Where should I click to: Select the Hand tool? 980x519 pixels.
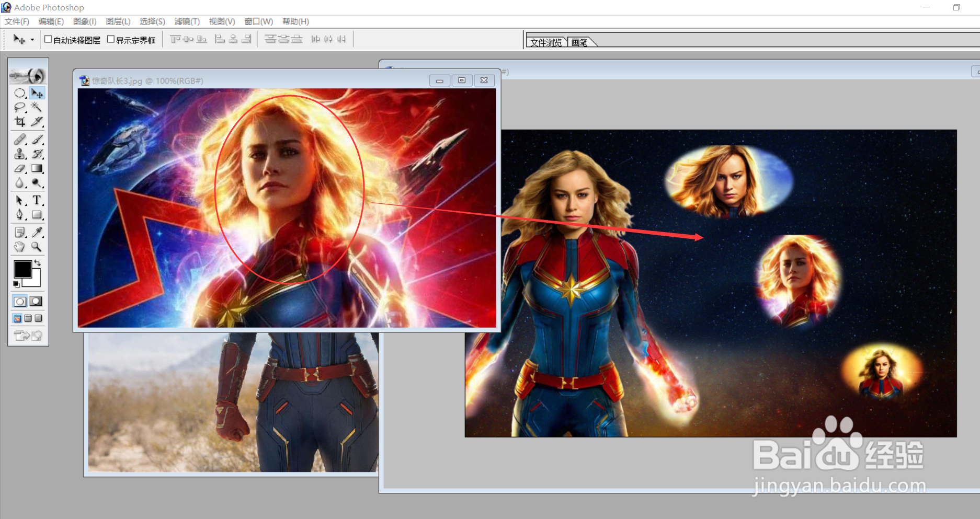click(x=20, y=247)
